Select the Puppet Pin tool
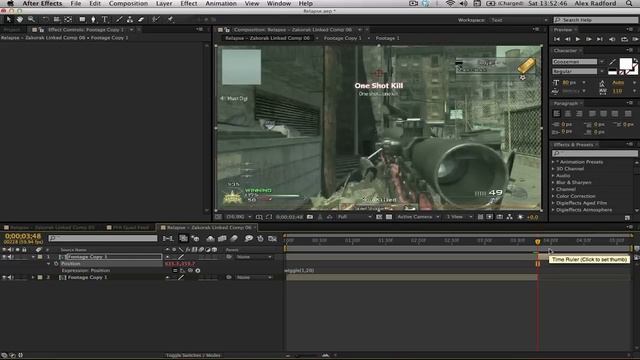 [x=170, y=19]
